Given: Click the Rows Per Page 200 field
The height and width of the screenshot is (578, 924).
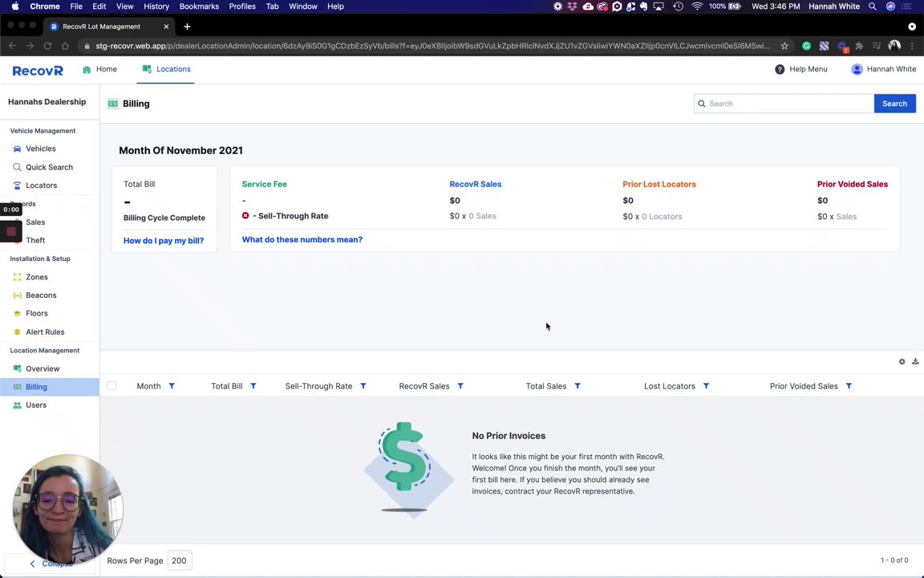Looking at the screenshot, I should click(x=179, y=560).
